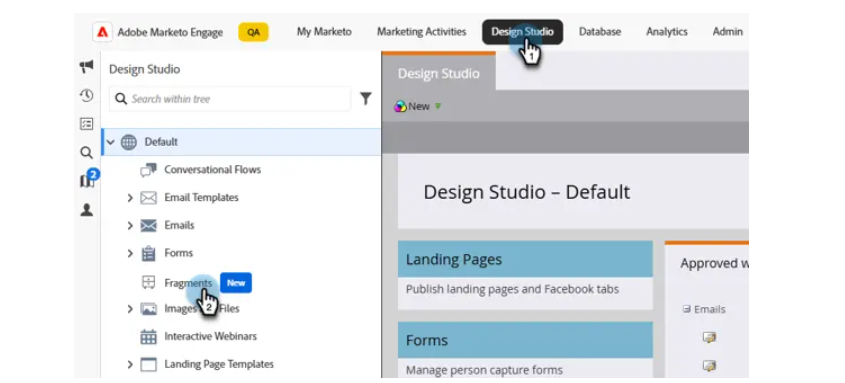Click the colorful New wheel icon
The height and width of the screenshot is (383, 845).
point(400,106)
